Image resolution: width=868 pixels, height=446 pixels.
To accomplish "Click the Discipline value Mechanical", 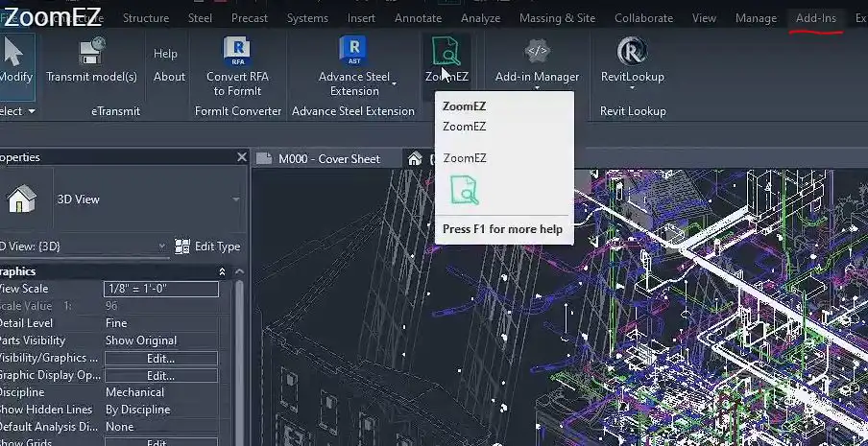I will coord(161,392).
